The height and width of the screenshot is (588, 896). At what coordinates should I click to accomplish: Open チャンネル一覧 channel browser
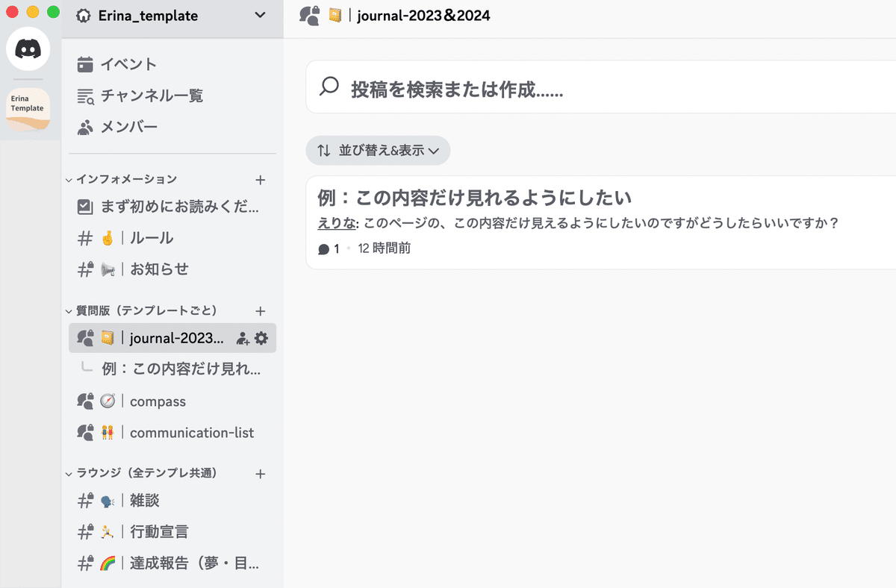(x=152, y=96)
